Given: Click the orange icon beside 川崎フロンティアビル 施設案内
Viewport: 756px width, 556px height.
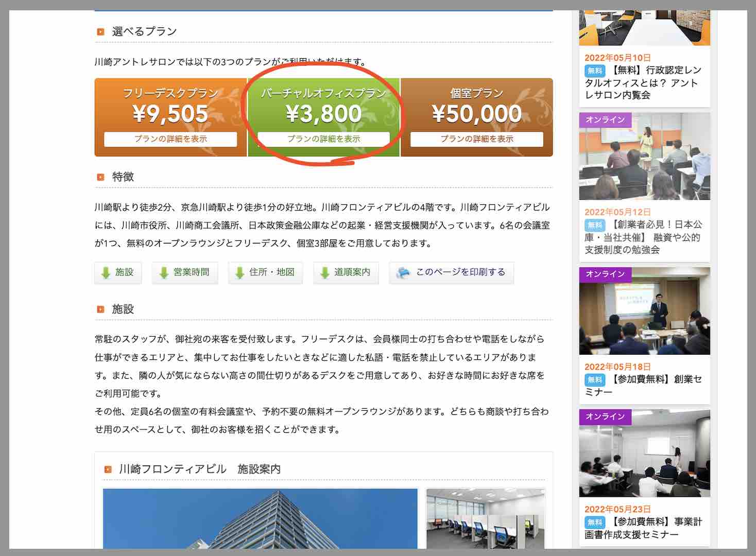Looking at the screenshot, I should (108, 469).
